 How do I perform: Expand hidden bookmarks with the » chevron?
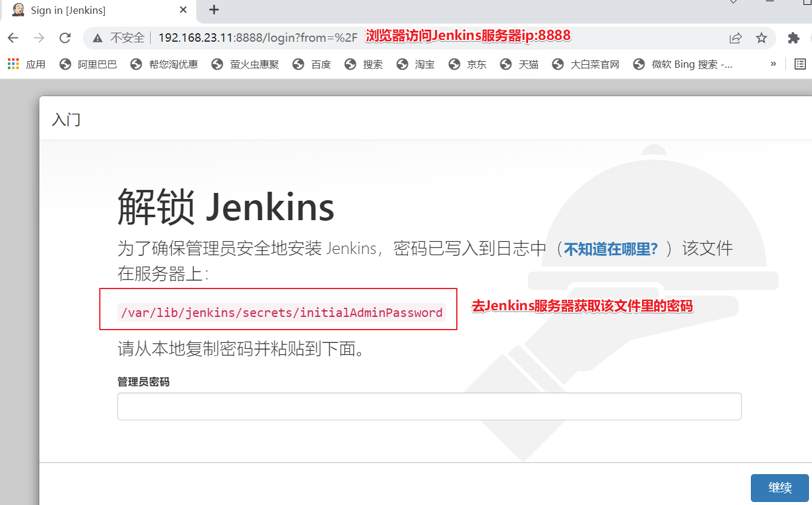(x=773, y=64)
